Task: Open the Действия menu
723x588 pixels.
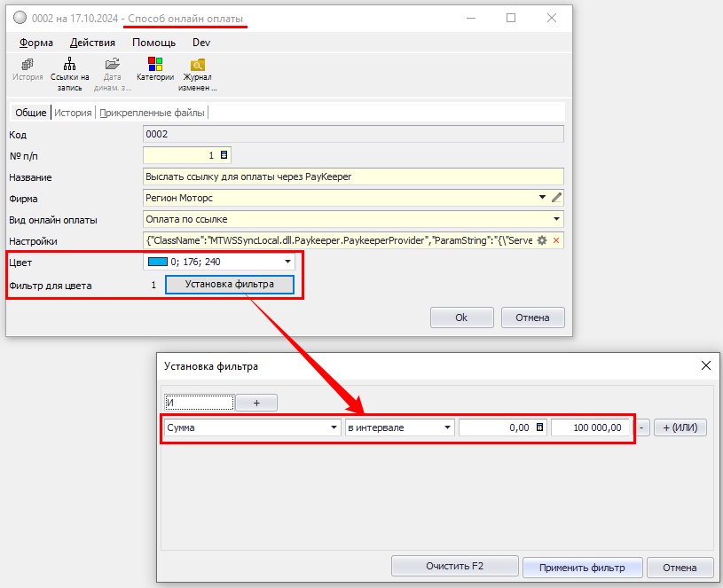Action: pyautogui.click(x=92, y=43)
